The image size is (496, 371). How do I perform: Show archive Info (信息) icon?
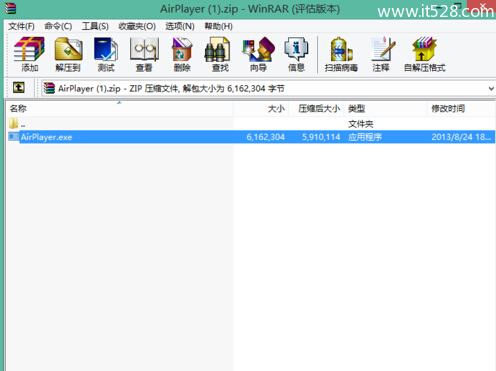pyautogui.click(x=296, y=54)
